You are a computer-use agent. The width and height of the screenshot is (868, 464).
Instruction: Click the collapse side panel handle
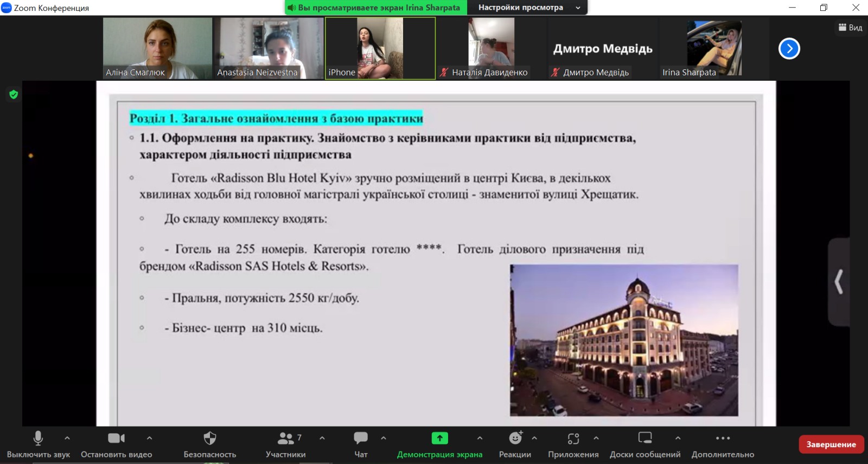[x=839, y=282]
